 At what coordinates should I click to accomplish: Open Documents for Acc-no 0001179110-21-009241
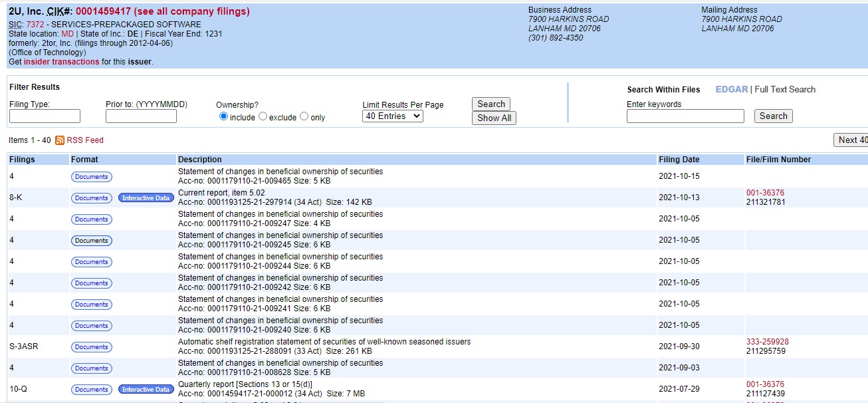(x=92, y=305)
